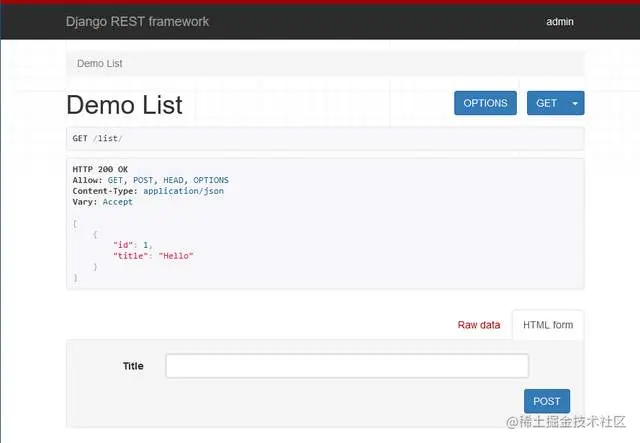Click the "title" key in JSON response

[131, 256]
